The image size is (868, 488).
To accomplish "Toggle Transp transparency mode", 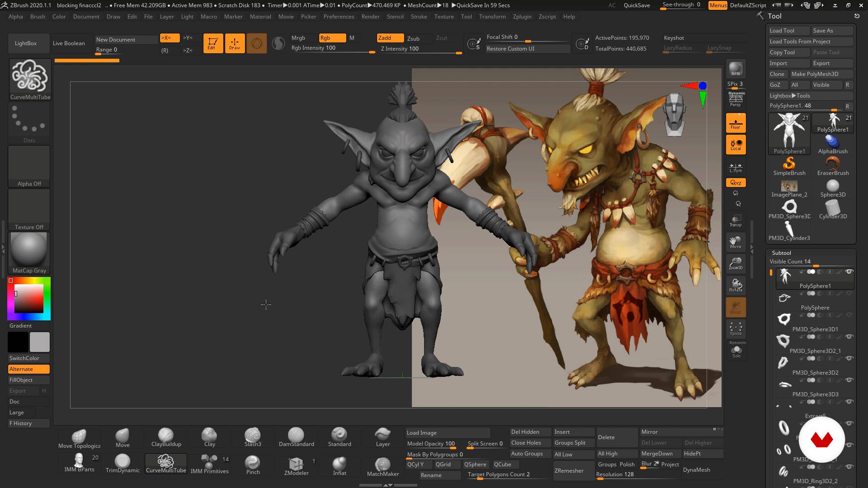I will tap(736, 220).
